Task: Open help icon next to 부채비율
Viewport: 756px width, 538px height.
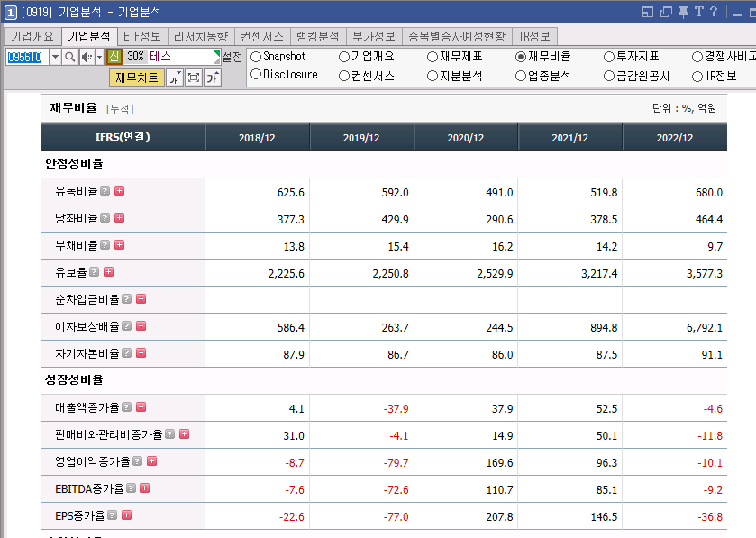Action: click(105, 245)
